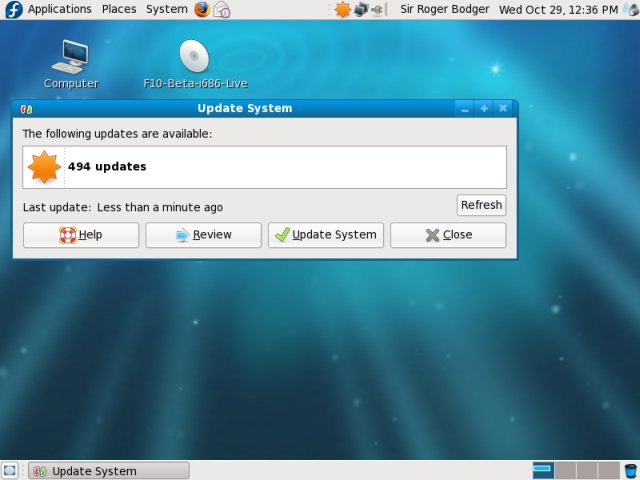Image resolution: width=640 pixels, height=480 pixels.
Task: Click the orange updates notification tray icon
Action: tap(342, 9)
